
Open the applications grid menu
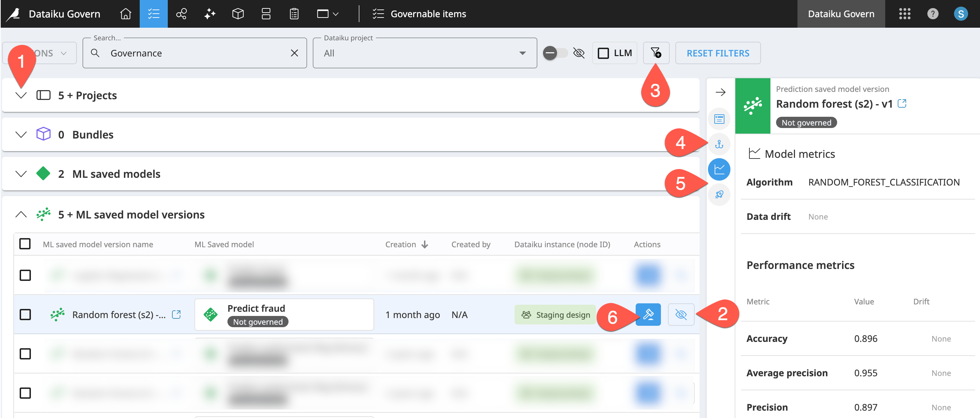pos(905,14)
